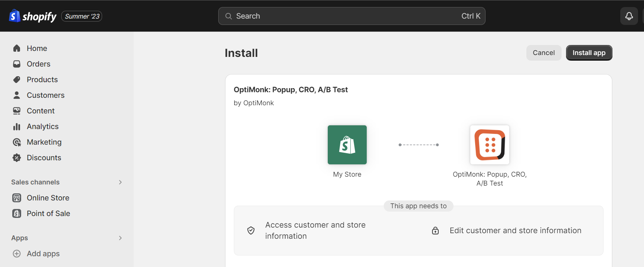Click 'Edit customer and store information' text

tap(516, 231)
